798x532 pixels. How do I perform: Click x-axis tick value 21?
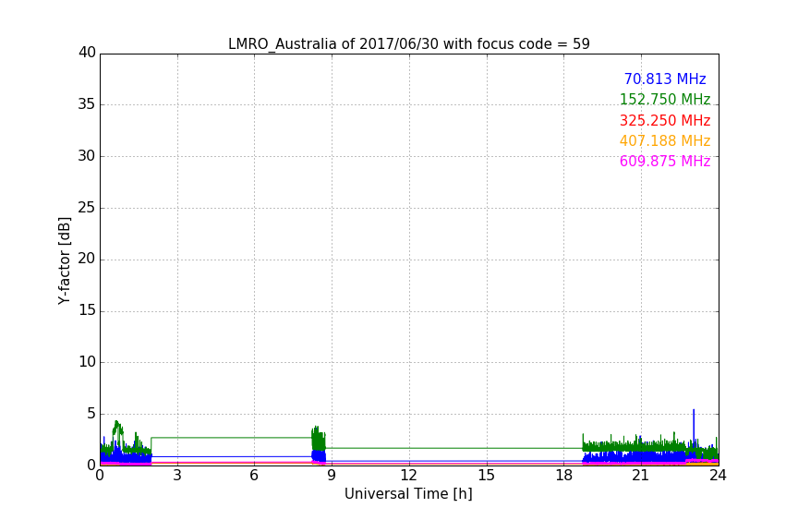tap(641, 476)
